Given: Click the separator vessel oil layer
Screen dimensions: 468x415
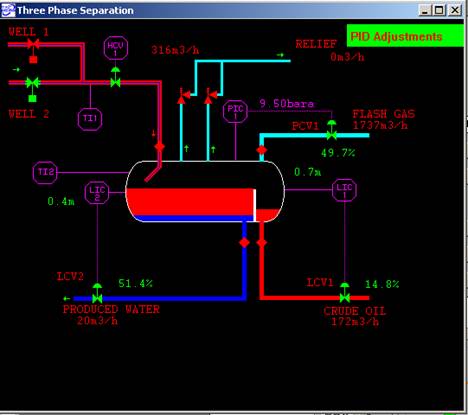Looking at the screenshot, I should coord(189,202).
